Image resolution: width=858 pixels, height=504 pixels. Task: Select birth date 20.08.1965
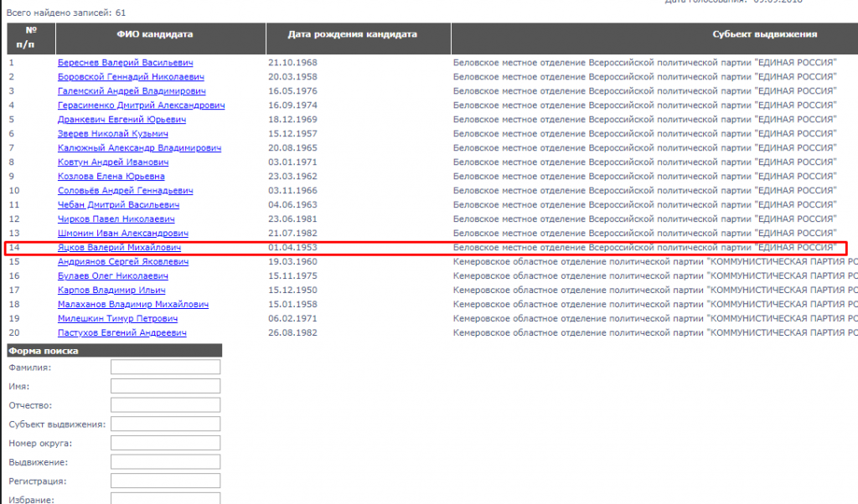pos(292,148)
